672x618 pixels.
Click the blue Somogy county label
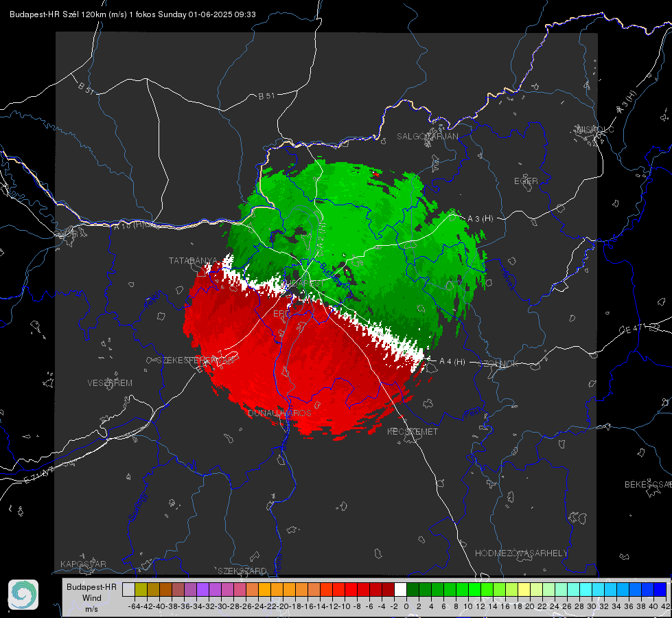(x=138, y=507)
